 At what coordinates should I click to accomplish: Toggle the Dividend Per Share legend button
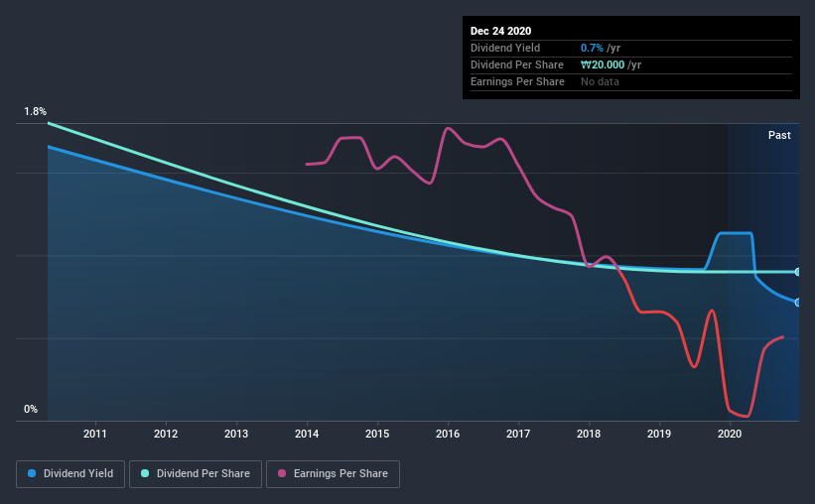tap(196, 474)
